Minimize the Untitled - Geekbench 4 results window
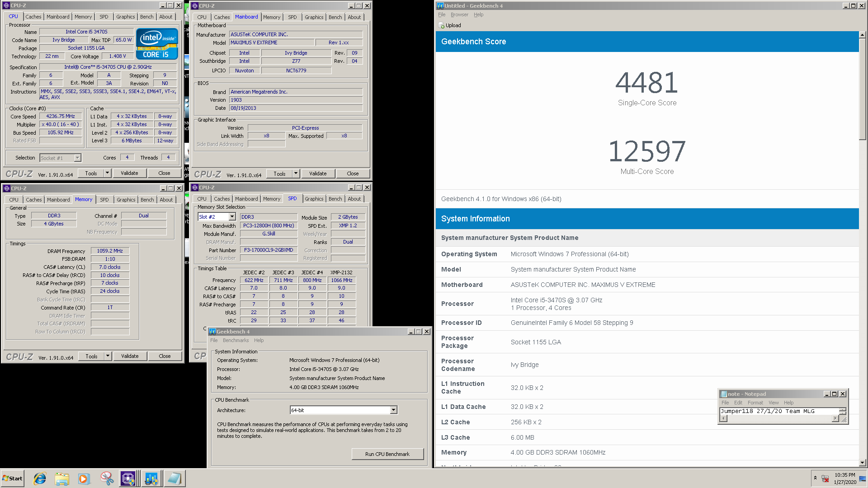Viewport: 868px width, 488px height. [x=846, y=6]
